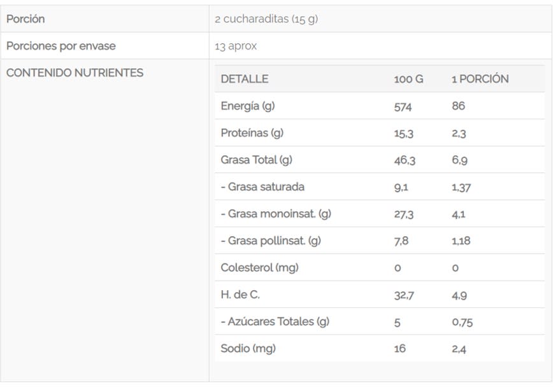
Task: Select the '13 aprox' value
Action: pos(236,46)
